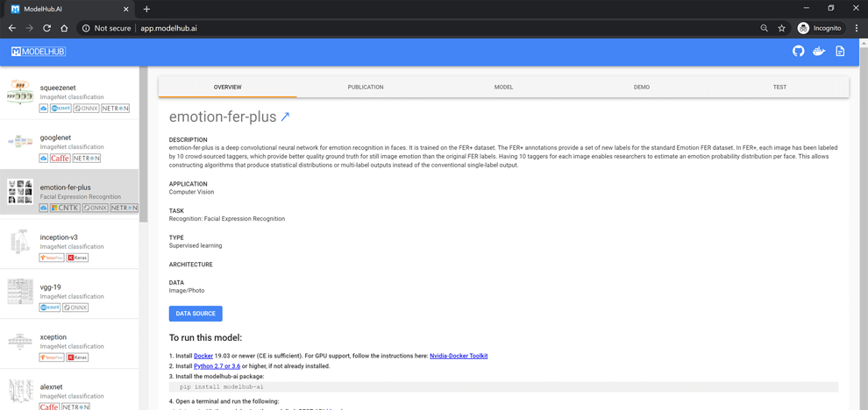Click ONNX badge under squeezenet
Screen dimensions: 868x410
(x=86, y=109)
